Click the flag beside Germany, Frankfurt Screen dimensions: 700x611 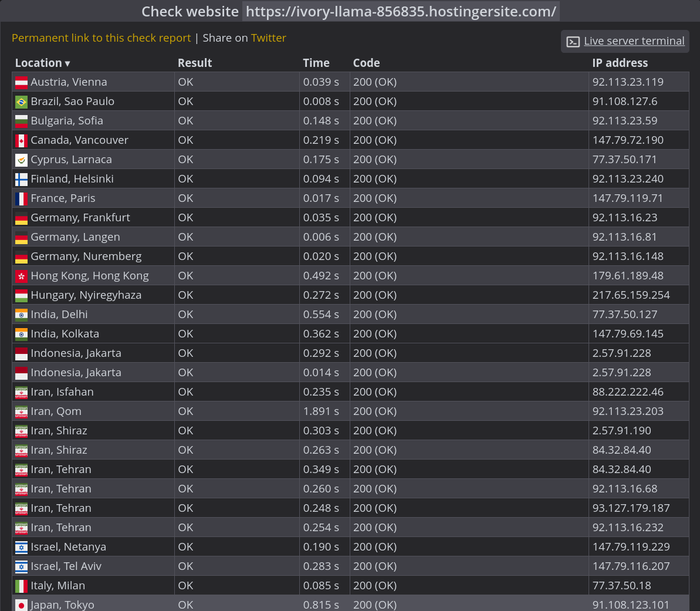pos(21,218)
